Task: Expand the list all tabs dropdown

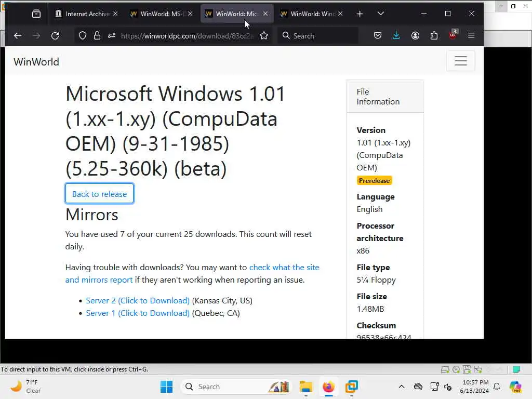Action: (381, 14)
